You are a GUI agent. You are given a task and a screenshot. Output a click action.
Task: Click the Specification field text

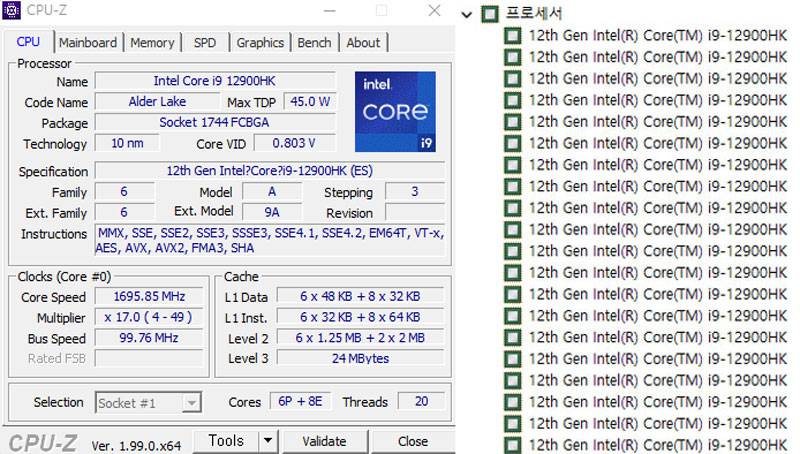[269, 171]
